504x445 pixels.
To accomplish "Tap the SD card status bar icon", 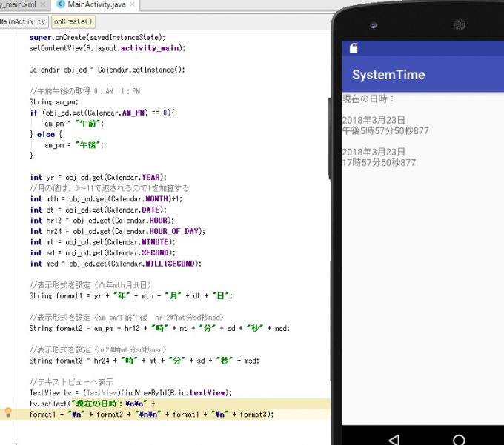I will (354, 48).
